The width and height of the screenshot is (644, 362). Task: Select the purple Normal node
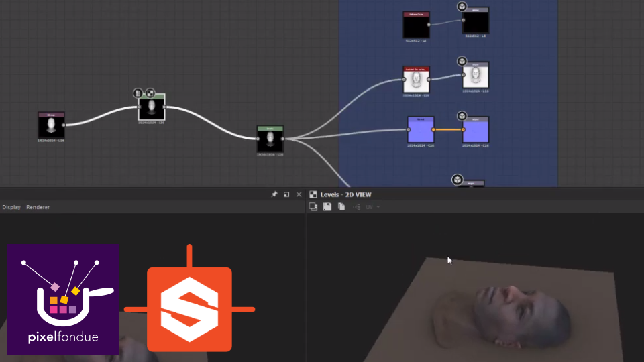click(x=421, y=129)
